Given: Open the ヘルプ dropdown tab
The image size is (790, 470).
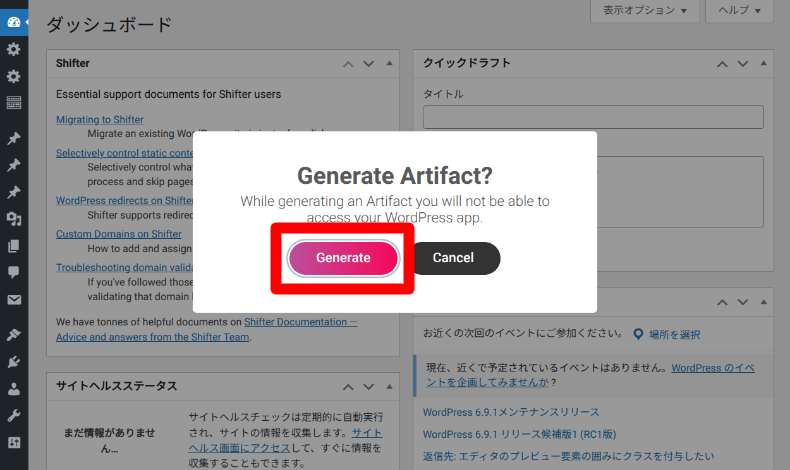Looking at the screenshot, I should (739, 10).
